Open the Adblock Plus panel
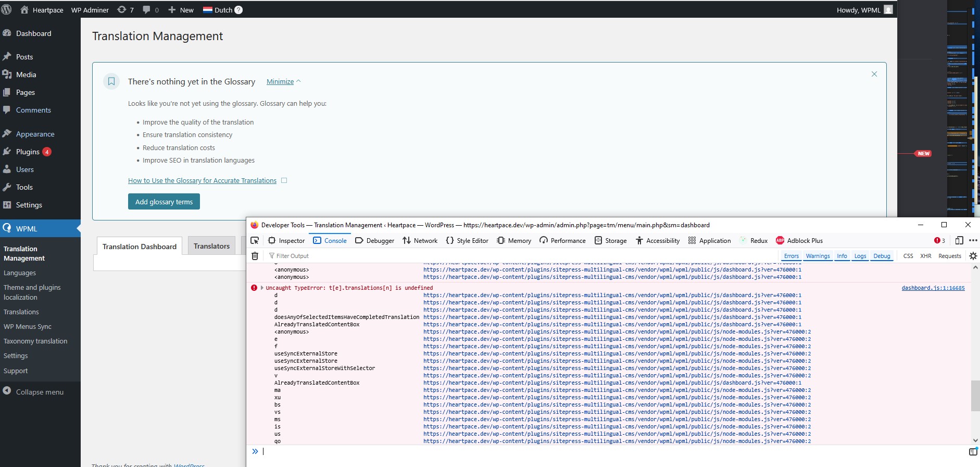Image resolution: width=980 pixels, height=467 pixels. point(799,240)
